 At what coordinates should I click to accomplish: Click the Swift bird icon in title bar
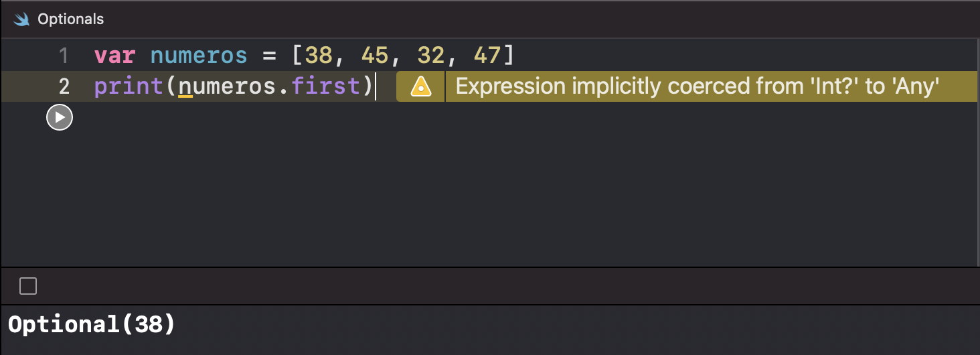(x=22, y=19)
